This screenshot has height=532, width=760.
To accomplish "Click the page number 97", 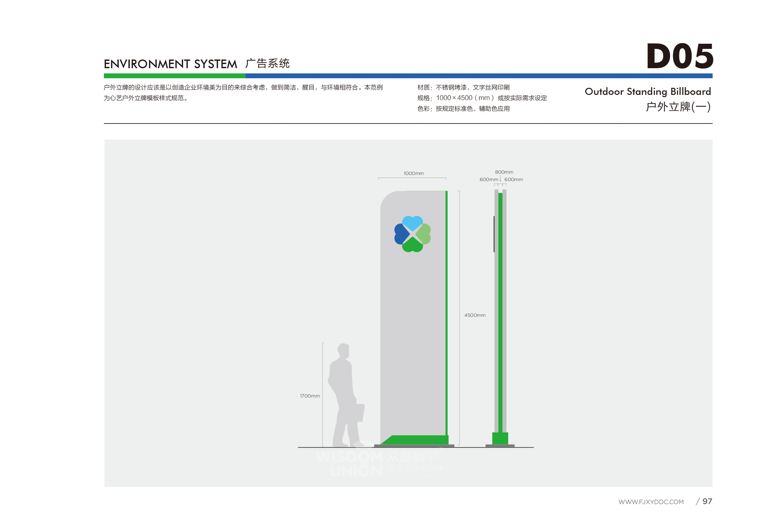I will pos(707,501).
